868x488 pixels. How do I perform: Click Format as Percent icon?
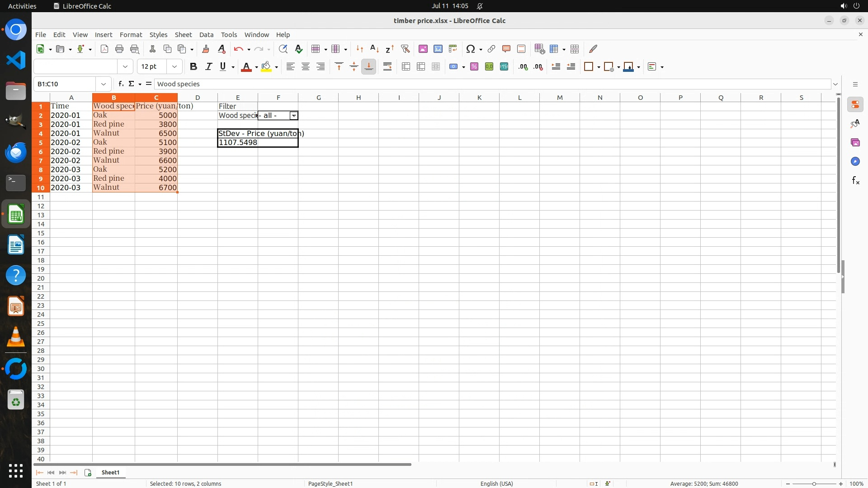pyautogui.click(x=474, y=67)
